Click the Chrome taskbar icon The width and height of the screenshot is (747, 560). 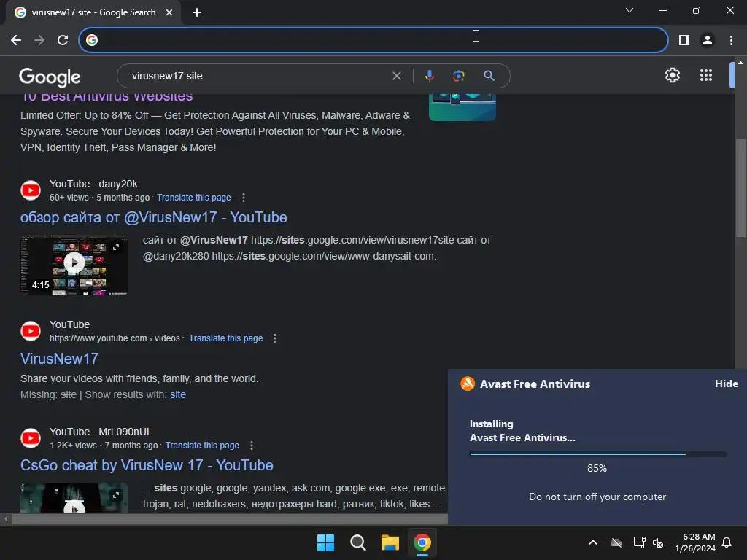click(x=422, y=542)
